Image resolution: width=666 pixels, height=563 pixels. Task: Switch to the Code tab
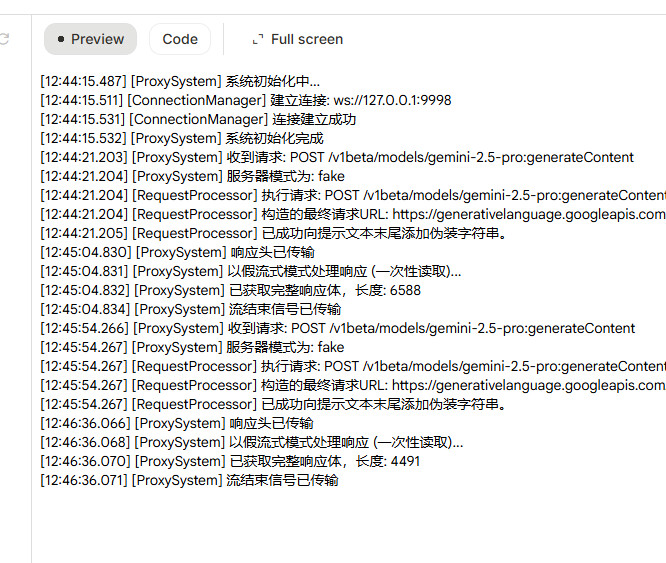(180, 39)
